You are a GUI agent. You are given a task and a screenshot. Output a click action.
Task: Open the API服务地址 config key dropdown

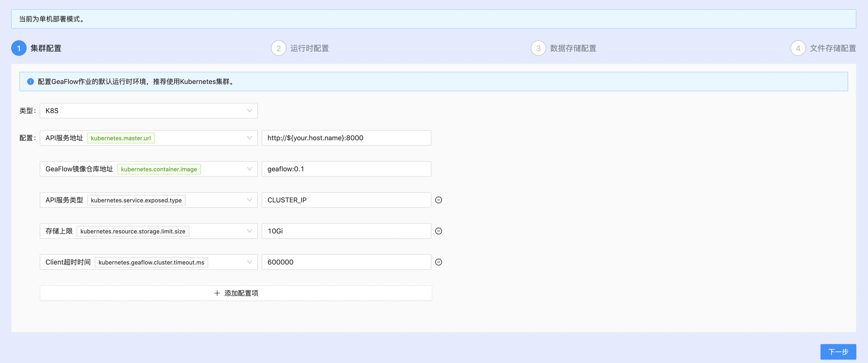pos(249,138)
